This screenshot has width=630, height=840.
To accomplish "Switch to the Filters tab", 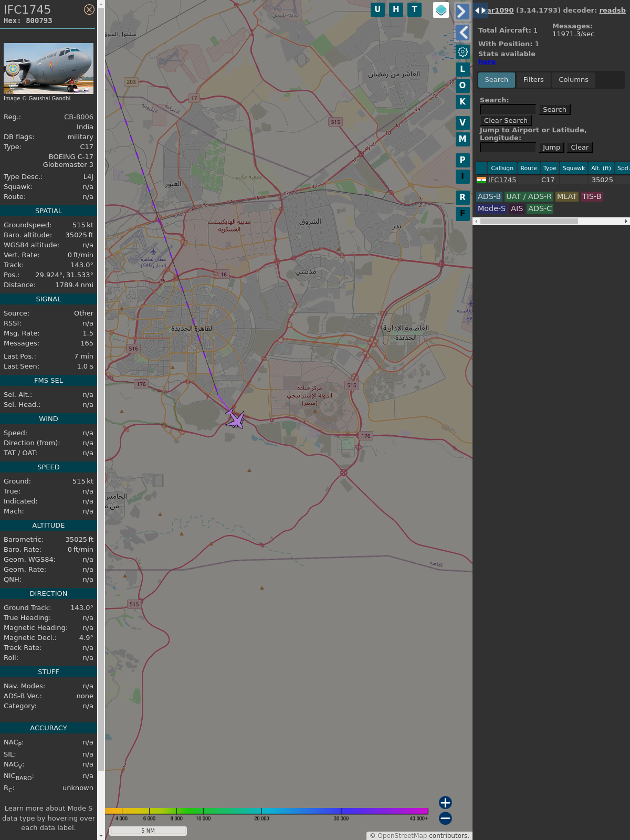I will pyautogui.click(x=533, y=80).
